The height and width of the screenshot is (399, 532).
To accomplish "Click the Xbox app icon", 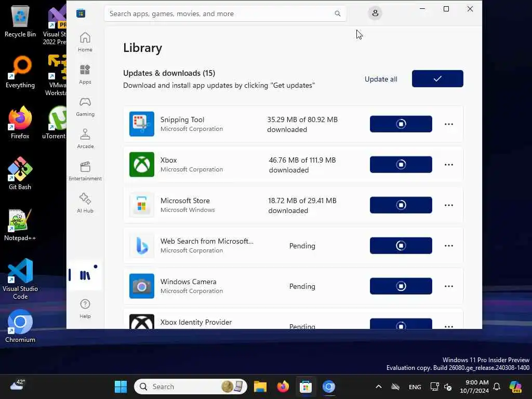I will pyautogui.click(x=142, y=165).
